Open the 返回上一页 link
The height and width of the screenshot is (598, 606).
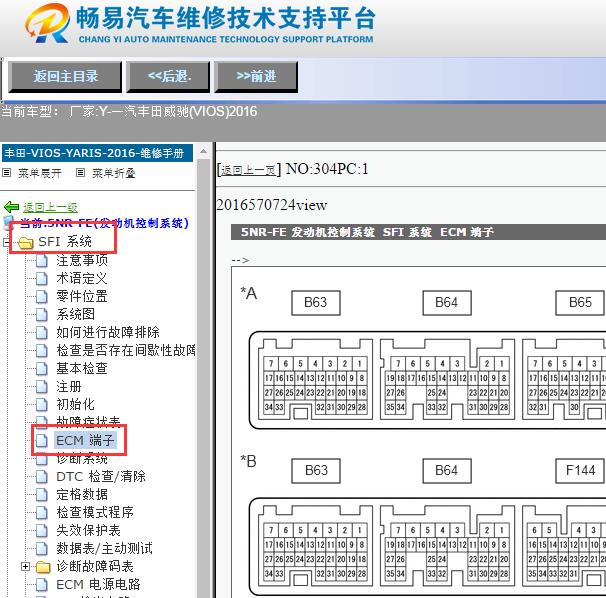click(249, 170)
